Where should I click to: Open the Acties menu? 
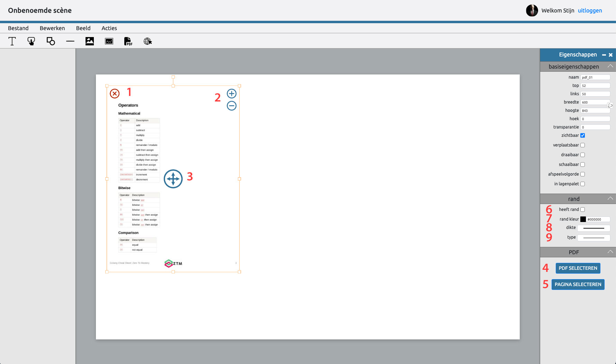(x=109, y=28)
